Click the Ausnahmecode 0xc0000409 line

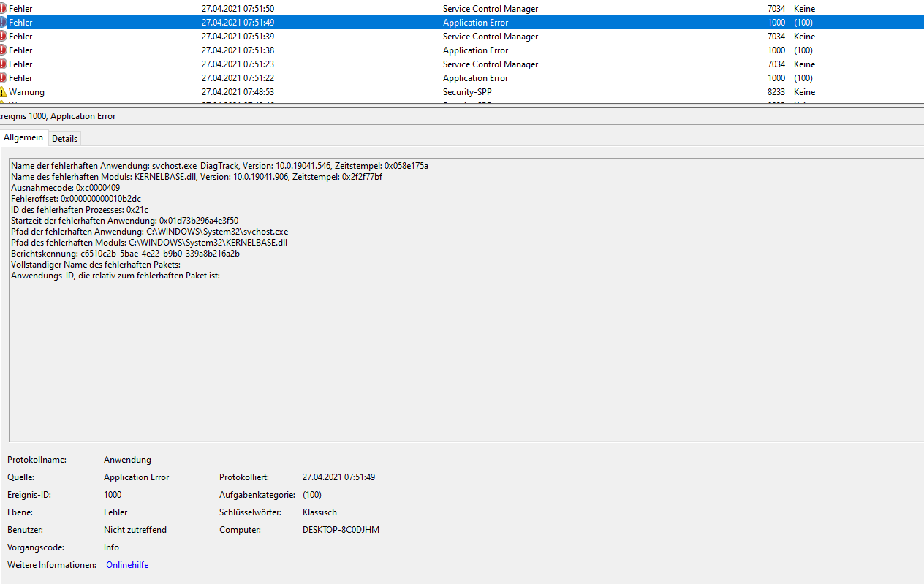pyautogui.click(x=66, y=188)
